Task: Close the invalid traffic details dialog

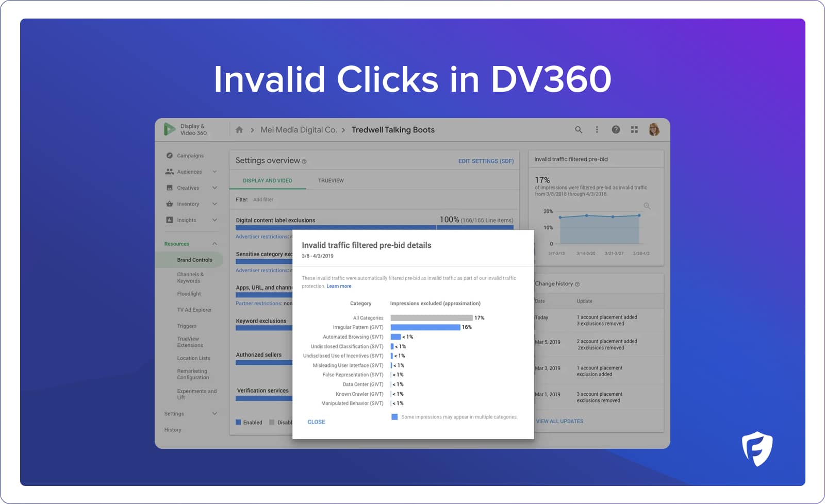Action: coord(316,422)
